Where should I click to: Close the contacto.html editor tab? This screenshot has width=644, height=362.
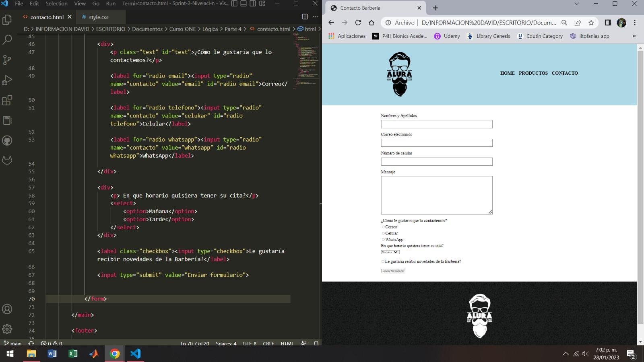69,17
